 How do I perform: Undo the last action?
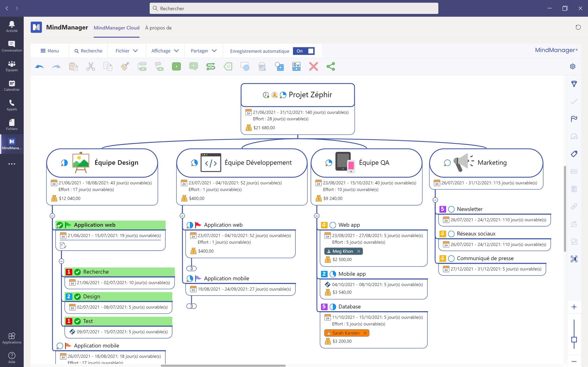pyautogui.click(x=39, y=67)
